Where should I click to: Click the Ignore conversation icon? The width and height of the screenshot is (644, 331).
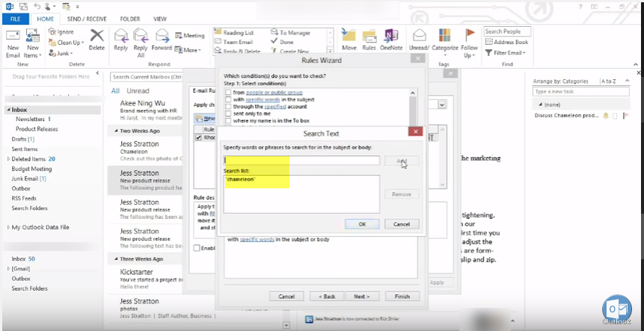(x=52, y=31)
